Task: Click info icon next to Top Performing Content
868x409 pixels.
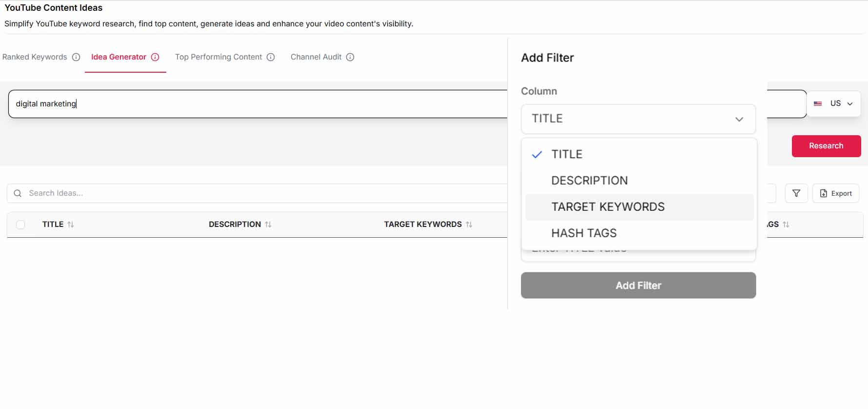Action: 271,57
